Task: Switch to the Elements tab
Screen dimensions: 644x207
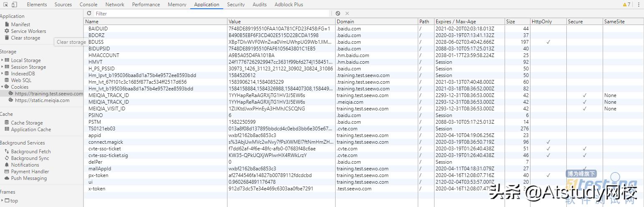Action: coord(37,5)
